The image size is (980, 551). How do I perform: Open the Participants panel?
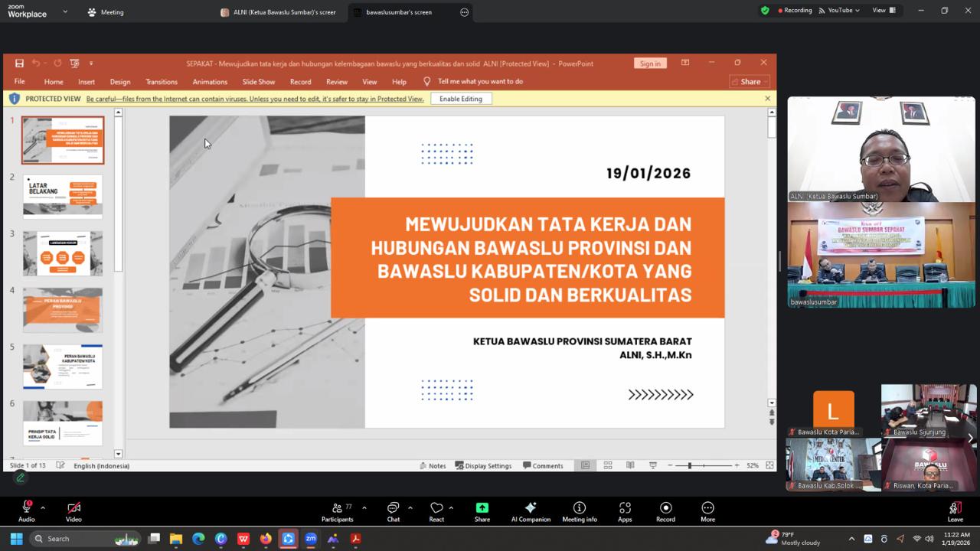tap(338, 511)
